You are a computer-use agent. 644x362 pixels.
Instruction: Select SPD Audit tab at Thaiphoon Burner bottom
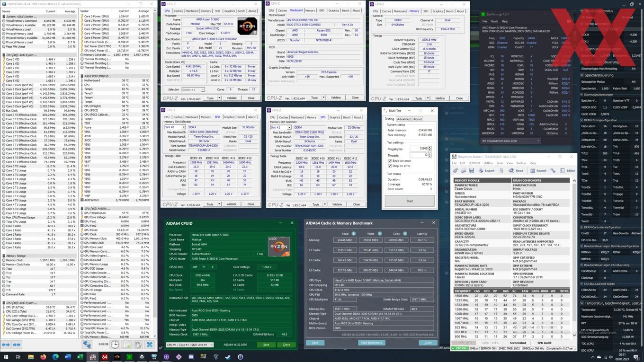tap(544, 343)
